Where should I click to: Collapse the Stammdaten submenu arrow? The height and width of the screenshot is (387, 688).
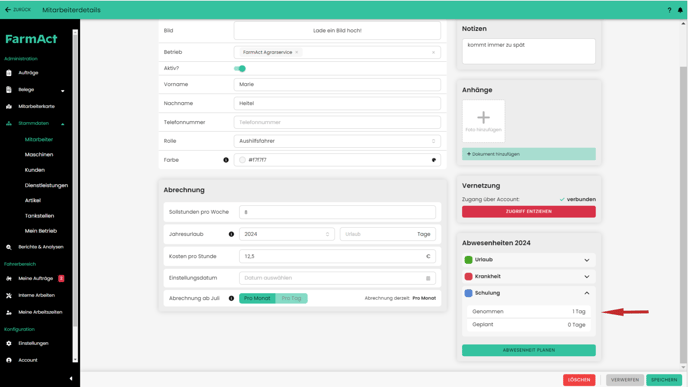63,124
